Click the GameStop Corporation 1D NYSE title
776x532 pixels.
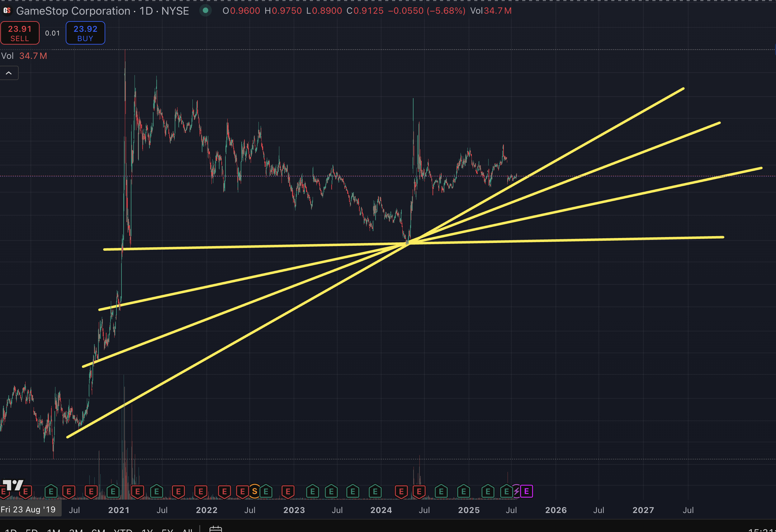click(x=102, y=11)
